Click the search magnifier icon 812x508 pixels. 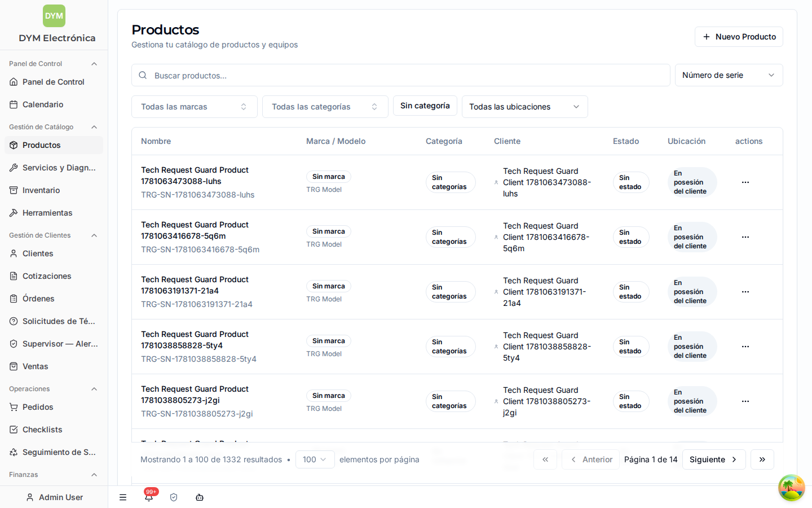pyautogui.click(x=143, y=75)
